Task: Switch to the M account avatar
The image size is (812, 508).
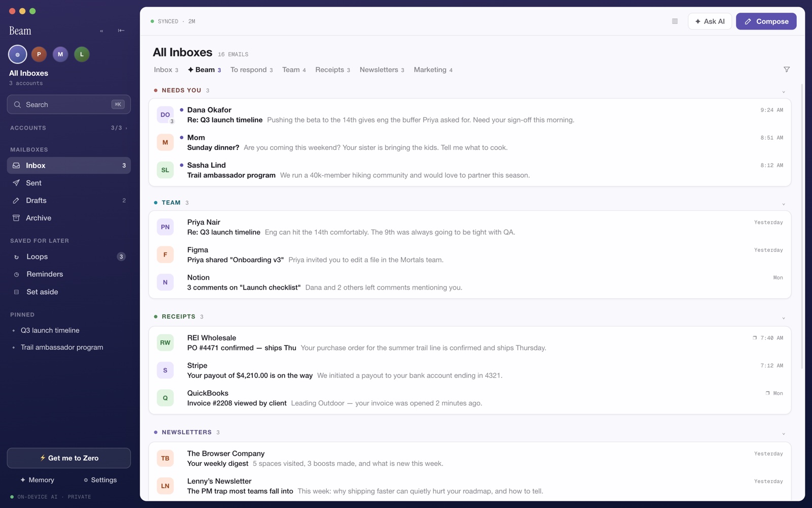Action: pos(60,54)
